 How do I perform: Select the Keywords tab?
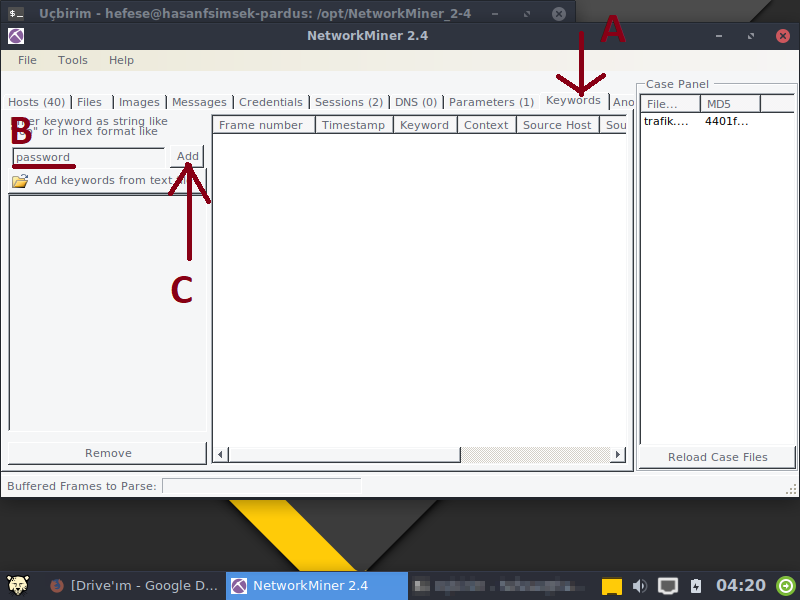click(x=573, y=101)
